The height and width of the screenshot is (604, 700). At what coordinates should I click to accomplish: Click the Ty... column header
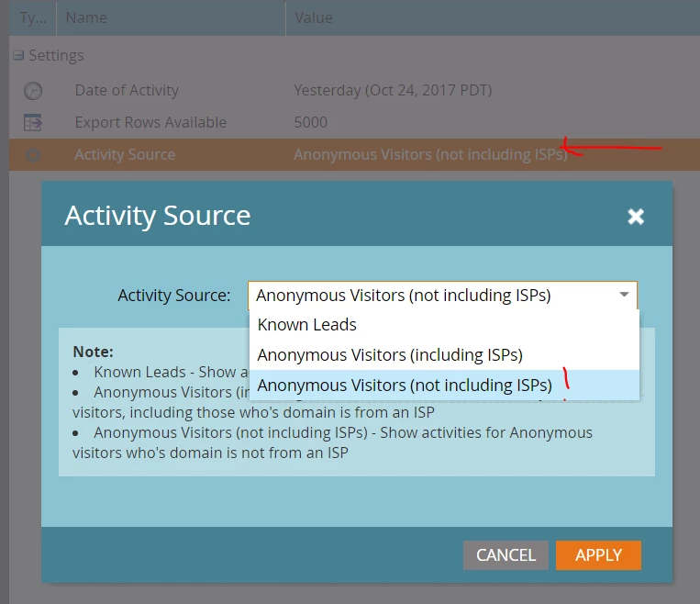[33, 17]
